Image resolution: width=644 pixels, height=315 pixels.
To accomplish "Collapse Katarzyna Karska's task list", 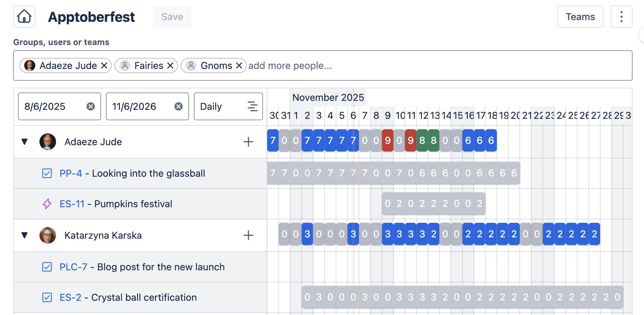I will tap(25, 235).
